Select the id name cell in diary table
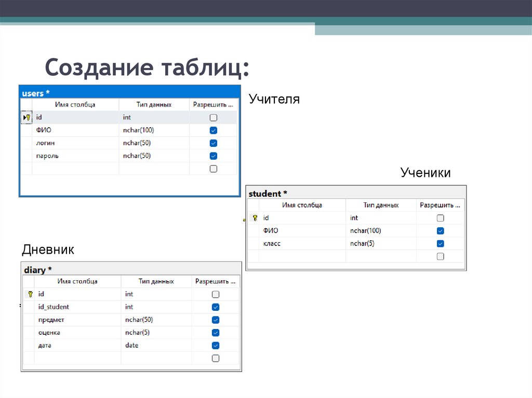This screenshot has height=398, width=532. click(x=77, y=294)
